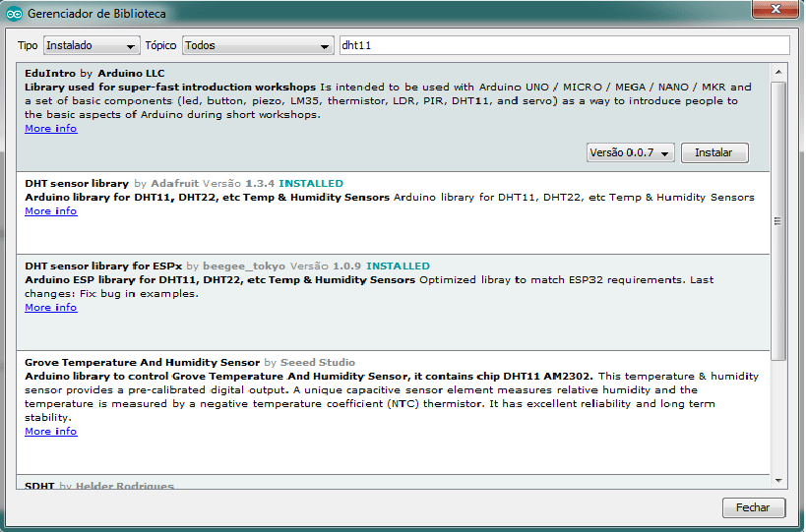The image size is (806, 532).
Task: Open More info link for DHT sensor library for ESPx
Action: pos(51,307)
